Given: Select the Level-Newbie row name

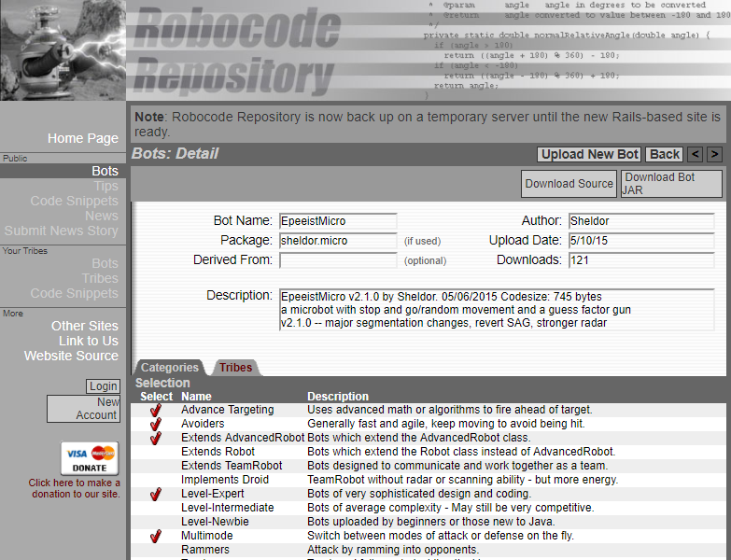Looking at the screenshot, I should pos(215,522).
